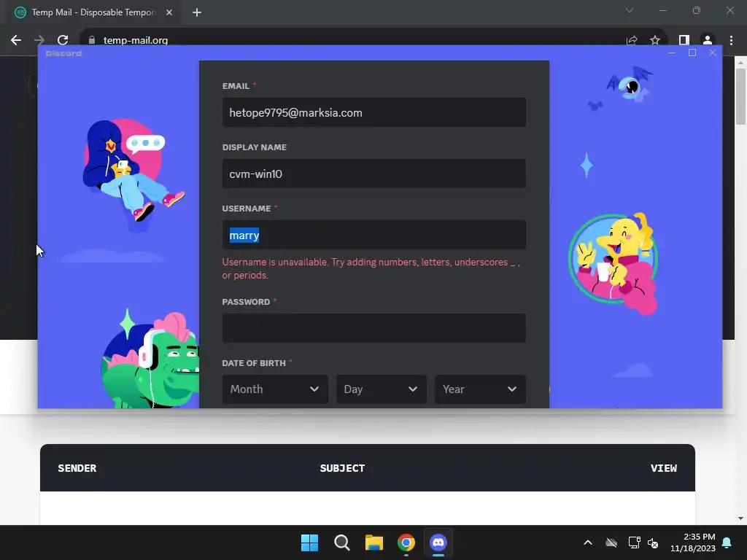Click the USERNAME field label
747x560 pixels.
pos(247,209)
